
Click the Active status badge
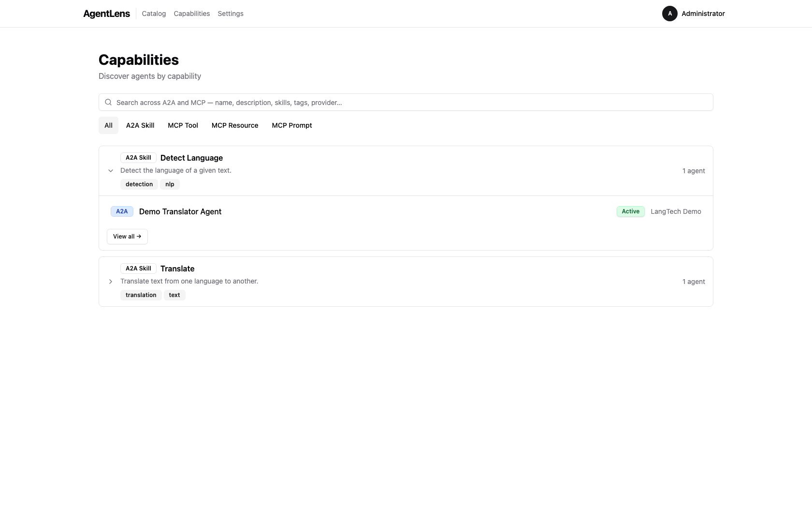(630, 211)
